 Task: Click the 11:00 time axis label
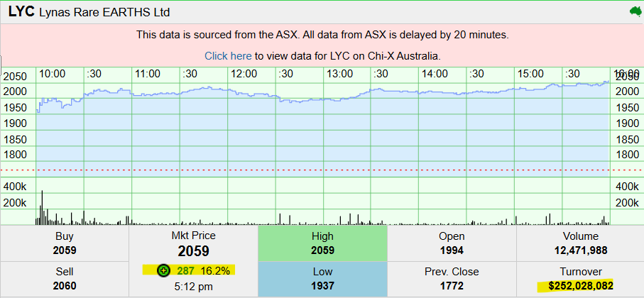(148, 74)
